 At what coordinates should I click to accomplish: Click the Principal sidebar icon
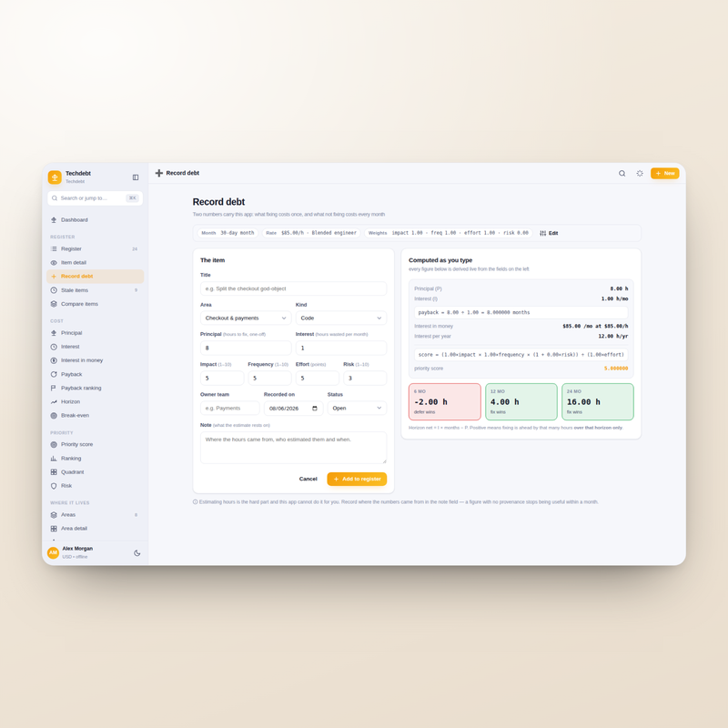point(54,333)
